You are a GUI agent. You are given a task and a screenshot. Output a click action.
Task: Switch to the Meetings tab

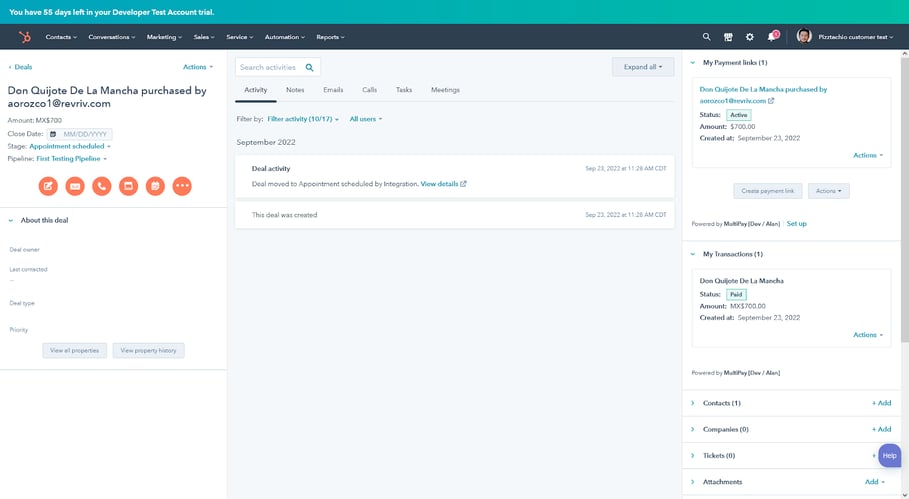pos(445,90)
